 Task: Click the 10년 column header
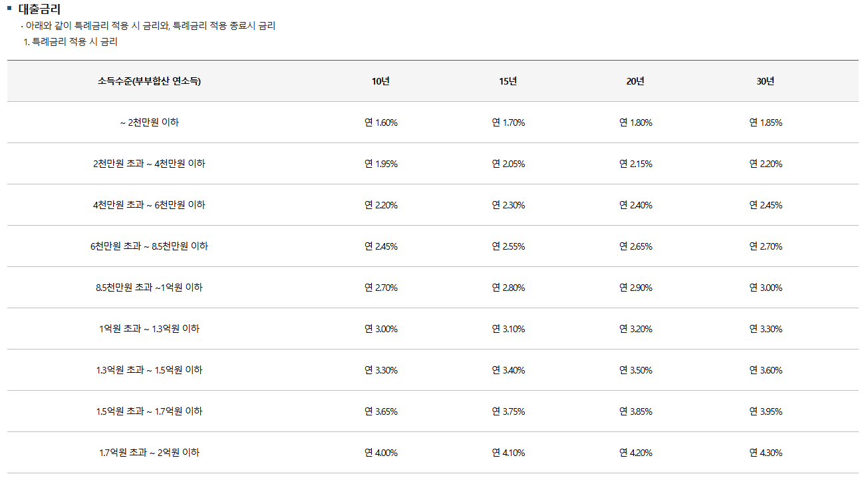click(381, 81)
